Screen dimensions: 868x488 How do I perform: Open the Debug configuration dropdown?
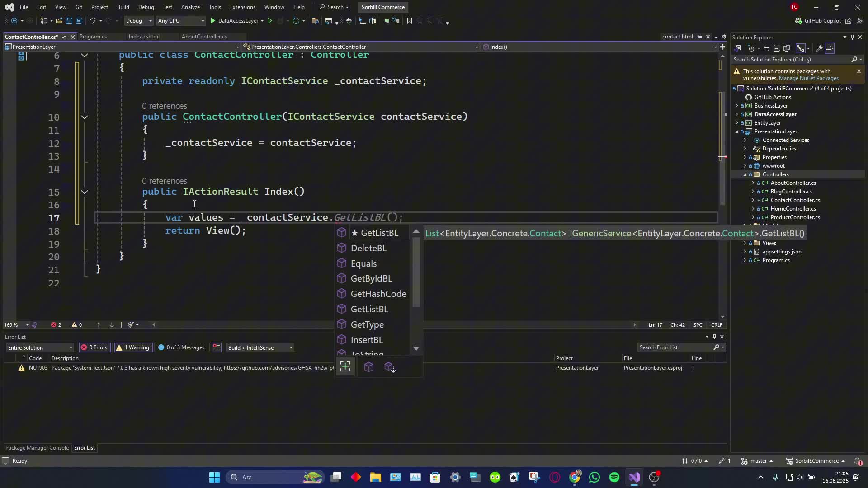click(138, 21)
